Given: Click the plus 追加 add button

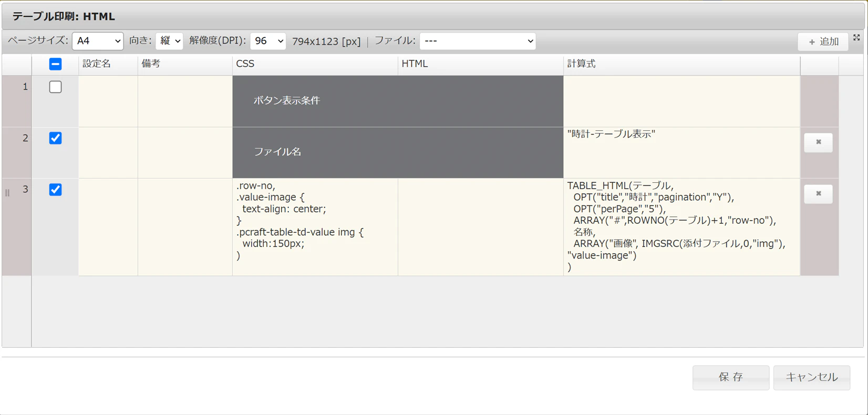Looking at the screenshot, I should [x=823, y=41].
